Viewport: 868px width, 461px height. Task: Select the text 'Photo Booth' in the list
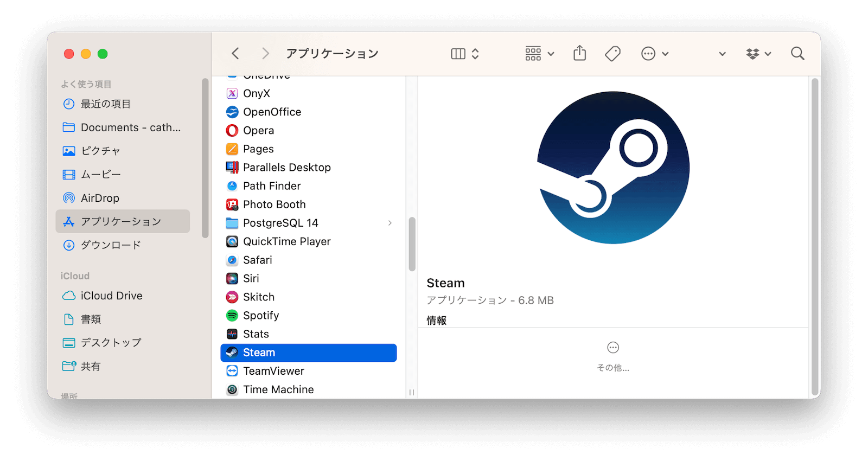pyautogui.click(x=275, y=204)
